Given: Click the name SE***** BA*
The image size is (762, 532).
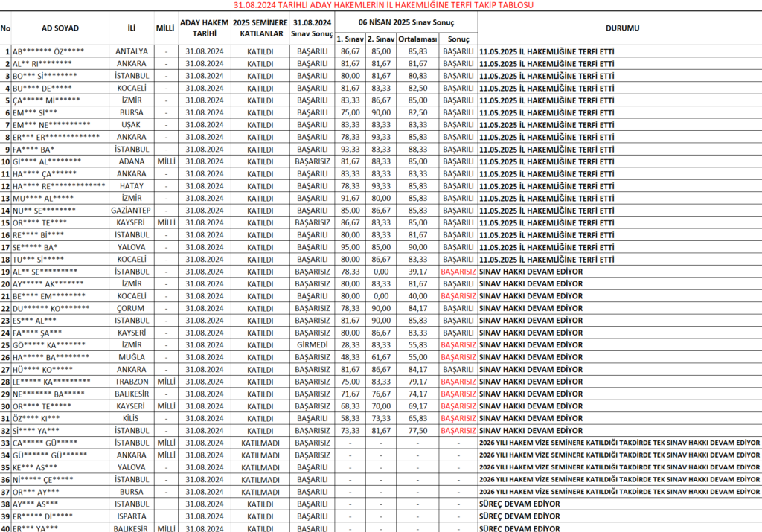Looking at the screenshot, I should 35,247.
